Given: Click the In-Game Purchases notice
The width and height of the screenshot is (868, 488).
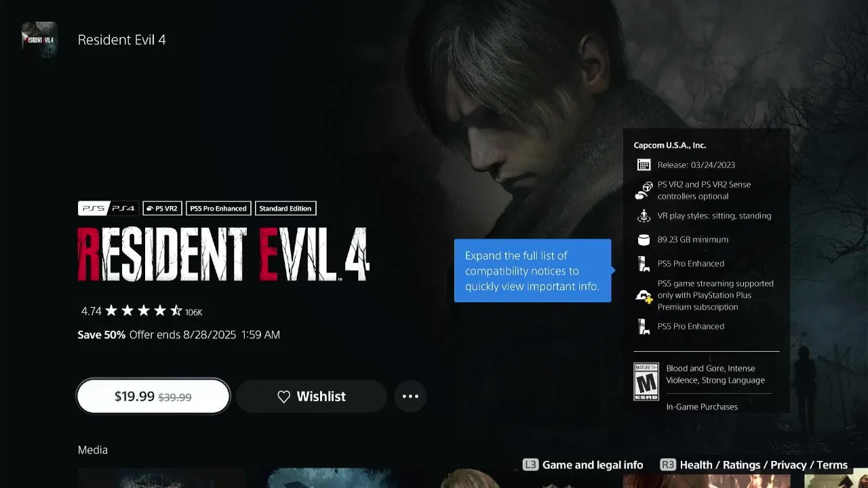Looking at the screenshot, I should (702, 407).
